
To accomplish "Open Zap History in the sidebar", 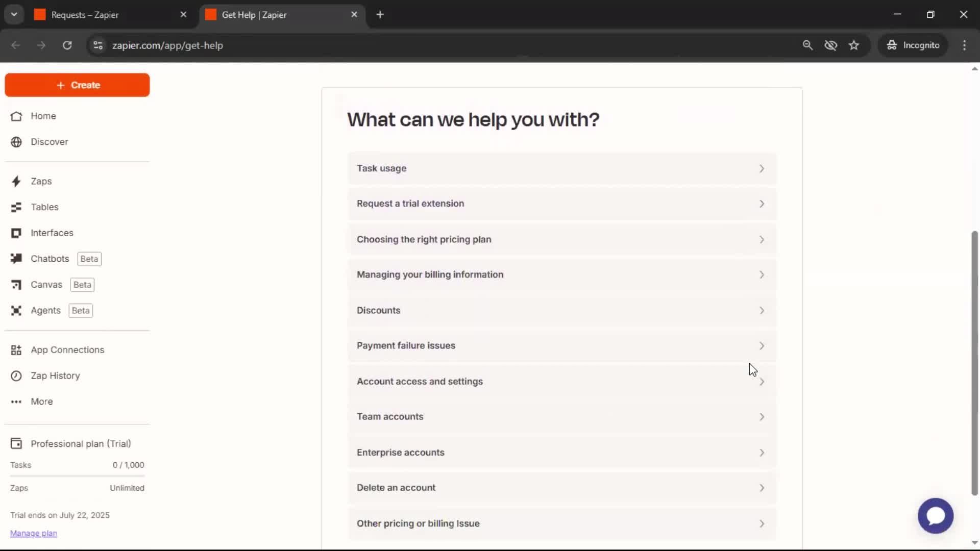I will [x=55, y=376].
